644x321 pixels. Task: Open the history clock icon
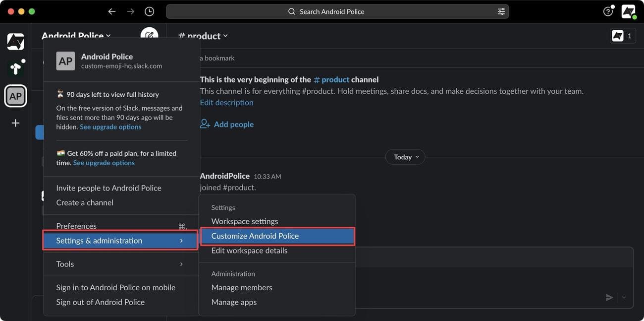(x=149, y=11)
